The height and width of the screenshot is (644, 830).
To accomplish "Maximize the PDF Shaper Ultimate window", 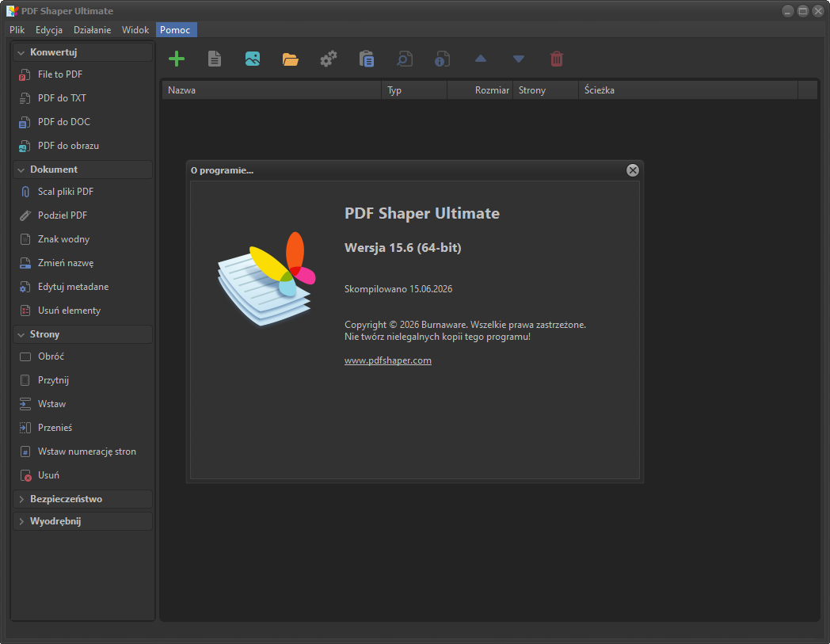I will pyautogui.click(x=803, y=11).
